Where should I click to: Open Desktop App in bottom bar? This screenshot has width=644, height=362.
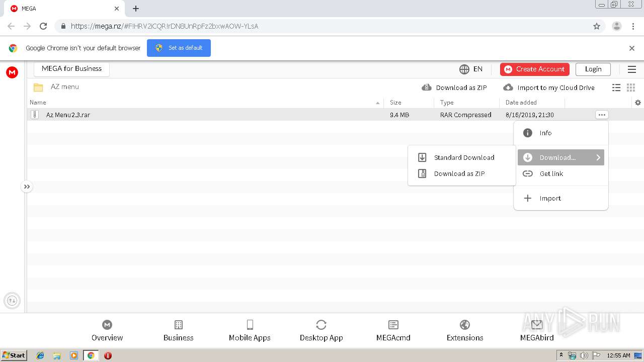321,331
